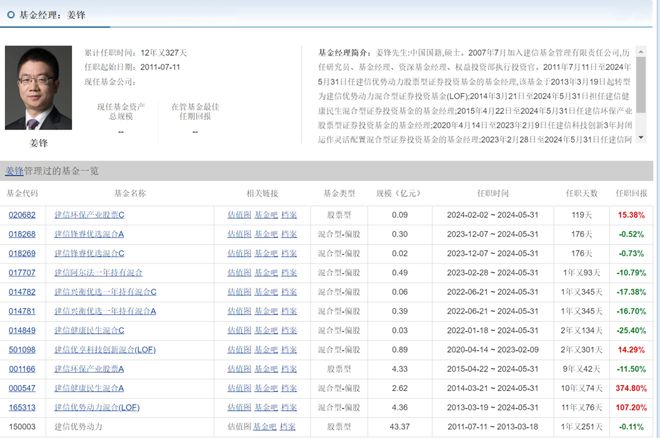The height and width of the screenshot is (438, 660).
Task: Open 估值图 link for fund 020682
Action: click(x=239, y=215)
